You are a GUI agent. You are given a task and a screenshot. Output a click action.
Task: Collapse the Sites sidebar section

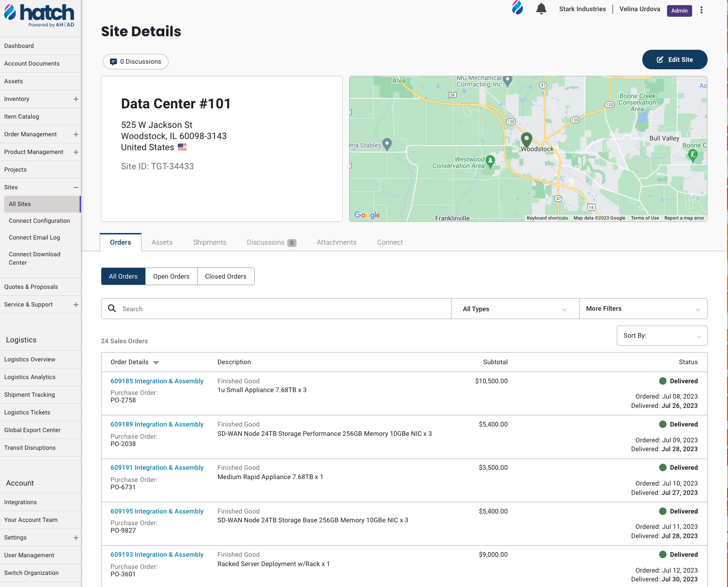pyautogui.click(x=76, y=187)
